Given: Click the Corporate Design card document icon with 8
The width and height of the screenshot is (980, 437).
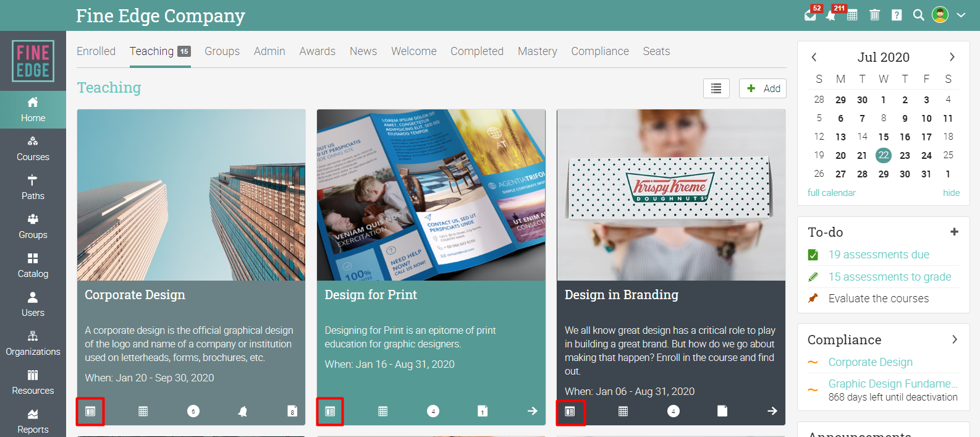Looking at the screenshot, I should click(292, 411).
